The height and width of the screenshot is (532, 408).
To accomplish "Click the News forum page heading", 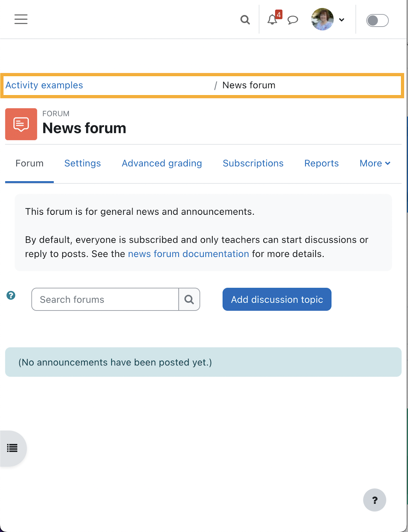I will tap(84, 128).
